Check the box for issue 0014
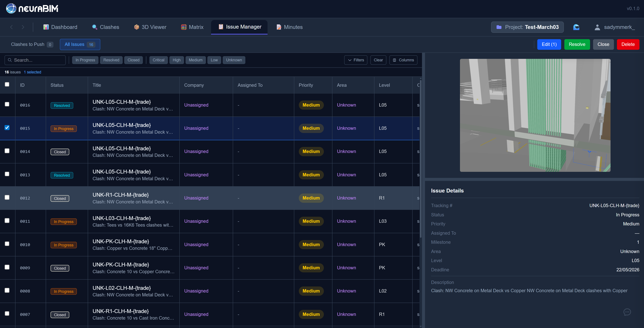 click(x=7, y=151)
